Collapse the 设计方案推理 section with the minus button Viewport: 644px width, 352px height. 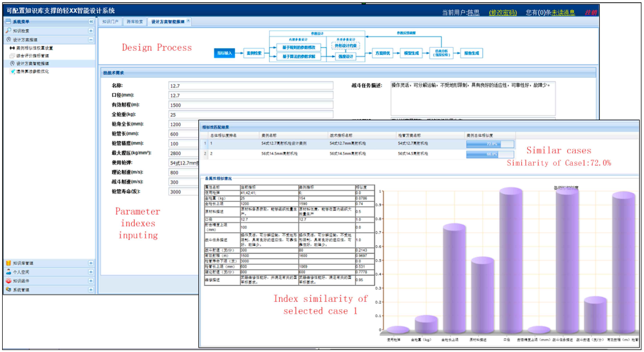(x=91, y=40)
